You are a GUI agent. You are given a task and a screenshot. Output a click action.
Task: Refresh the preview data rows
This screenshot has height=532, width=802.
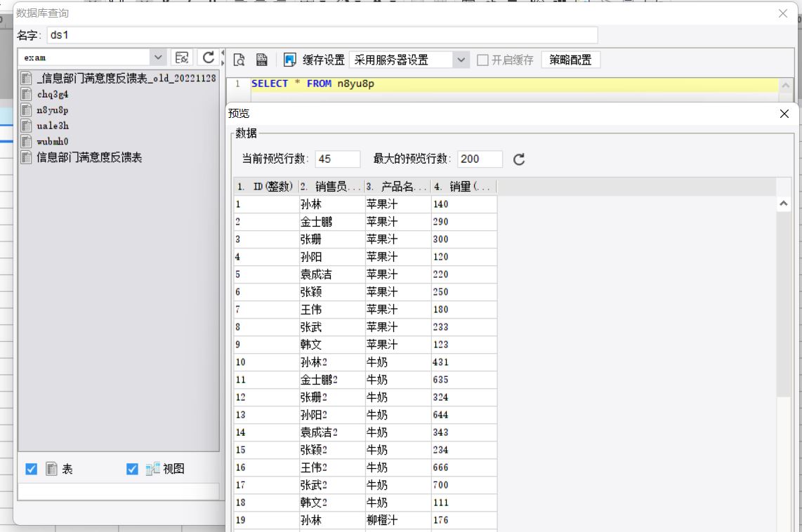519,159
